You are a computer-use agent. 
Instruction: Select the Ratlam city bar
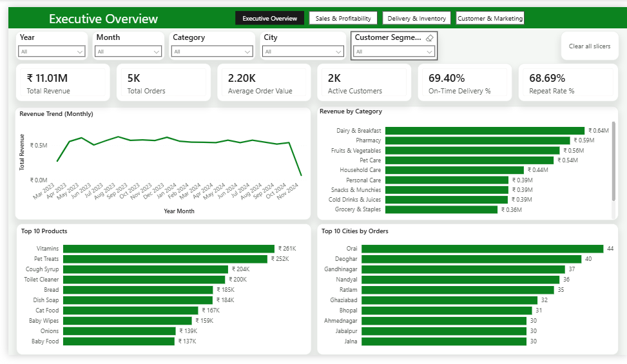(458, 290)
